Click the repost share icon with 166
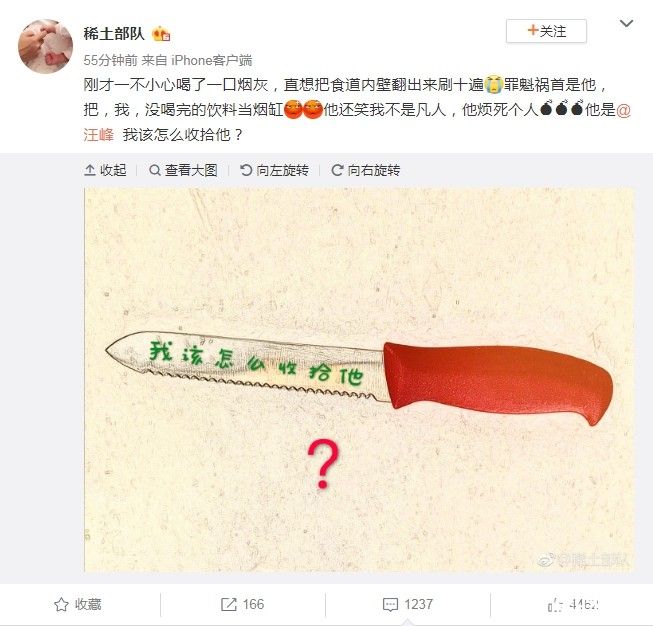Viewport: 653px width, 626px height. pos(229,604)
